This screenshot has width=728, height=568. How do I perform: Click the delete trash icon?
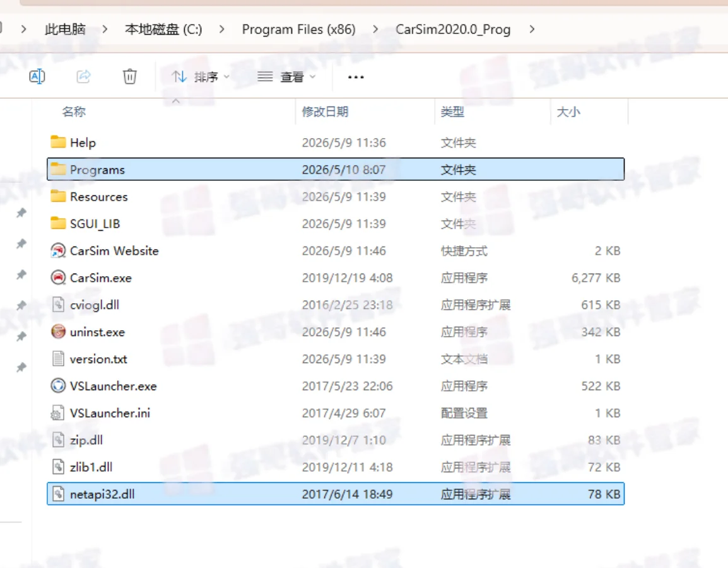point(129,76)
